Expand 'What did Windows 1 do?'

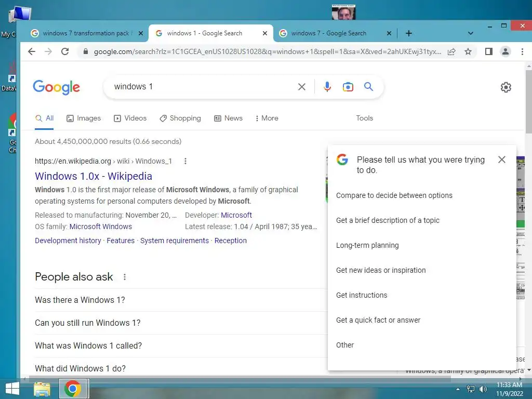click(180, 368)
